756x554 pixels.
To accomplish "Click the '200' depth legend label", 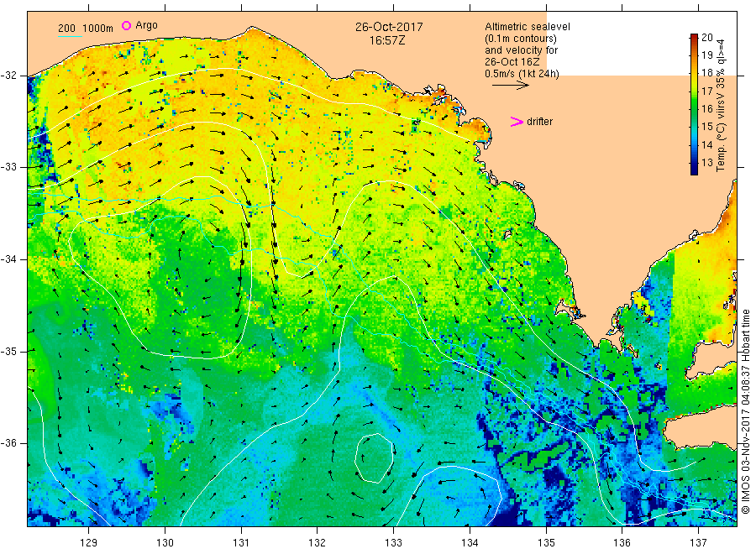I will pos(66,29).
